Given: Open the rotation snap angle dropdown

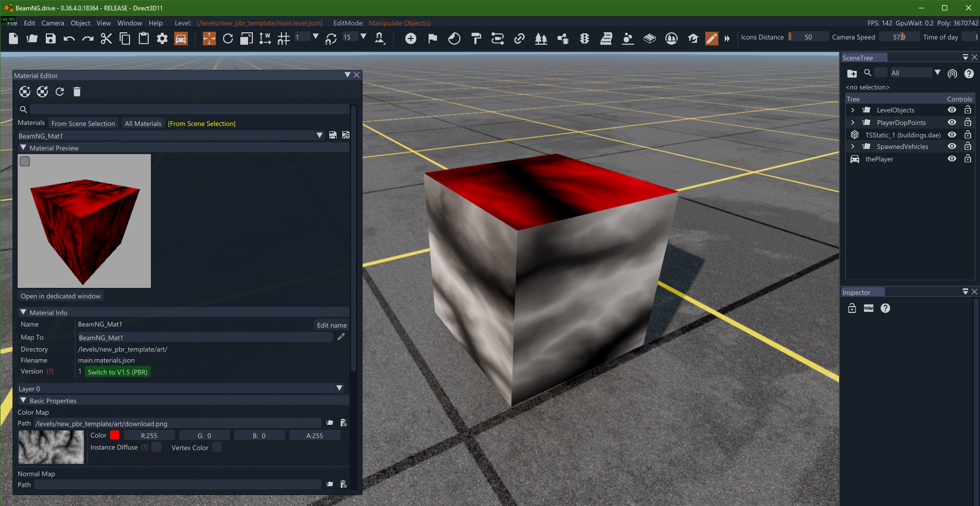Looking at the screenshot, I should coord(363,36).
